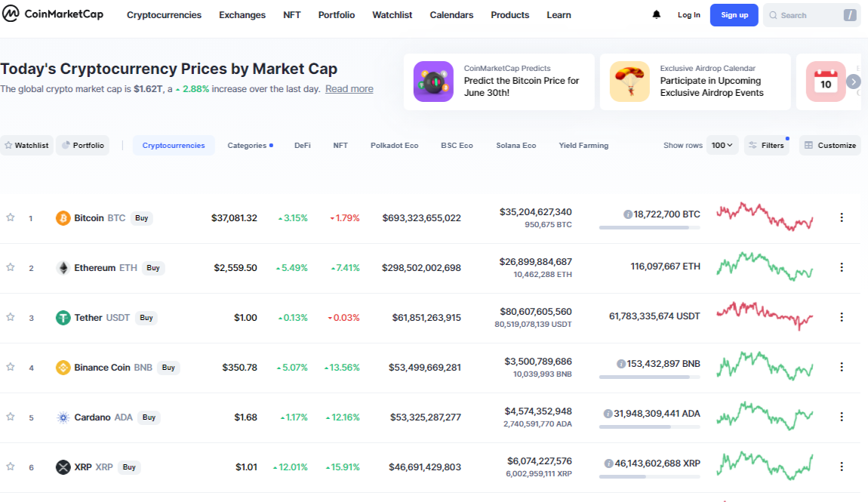Click the CoinMarketCap logo
This screenshot has height=502, width=868.
click(x=53, y=14)
